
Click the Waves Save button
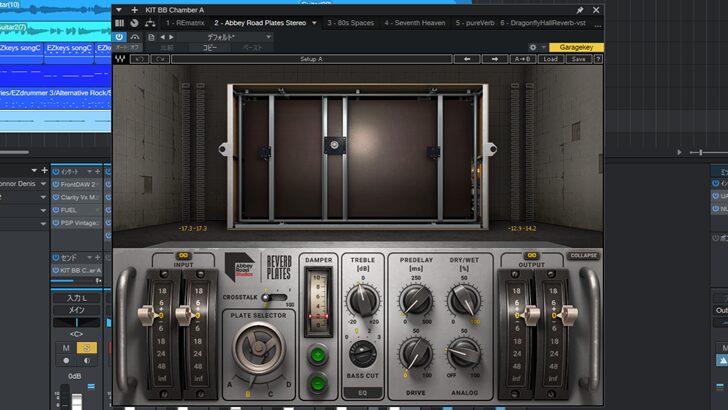tap(578, 59)
